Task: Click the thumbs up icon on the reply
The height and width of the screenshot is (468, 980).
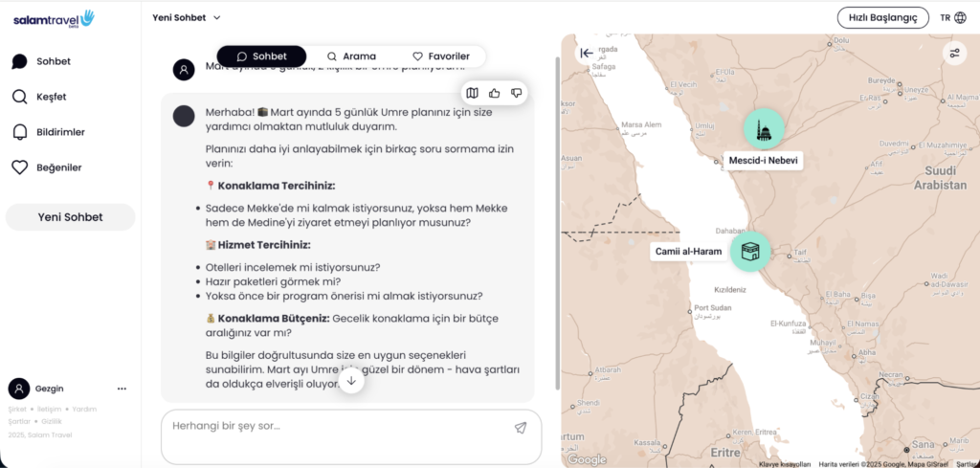Action: coord(495,93)
